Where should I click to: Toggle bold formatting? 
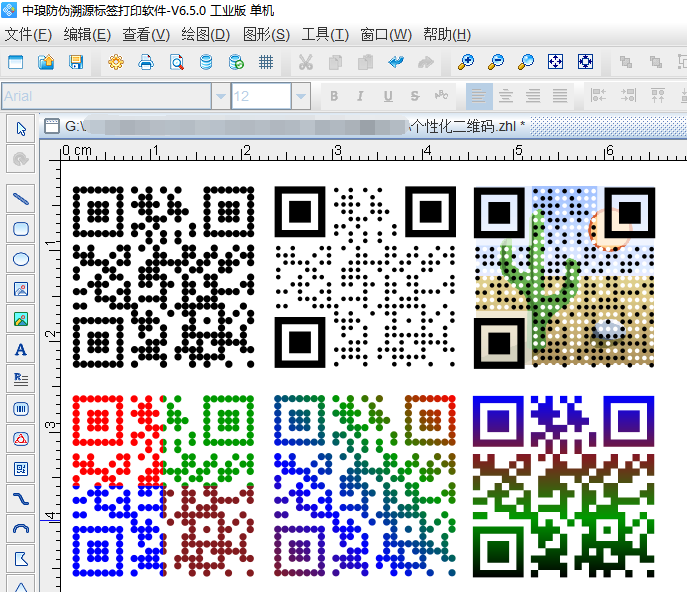point(334,97)
